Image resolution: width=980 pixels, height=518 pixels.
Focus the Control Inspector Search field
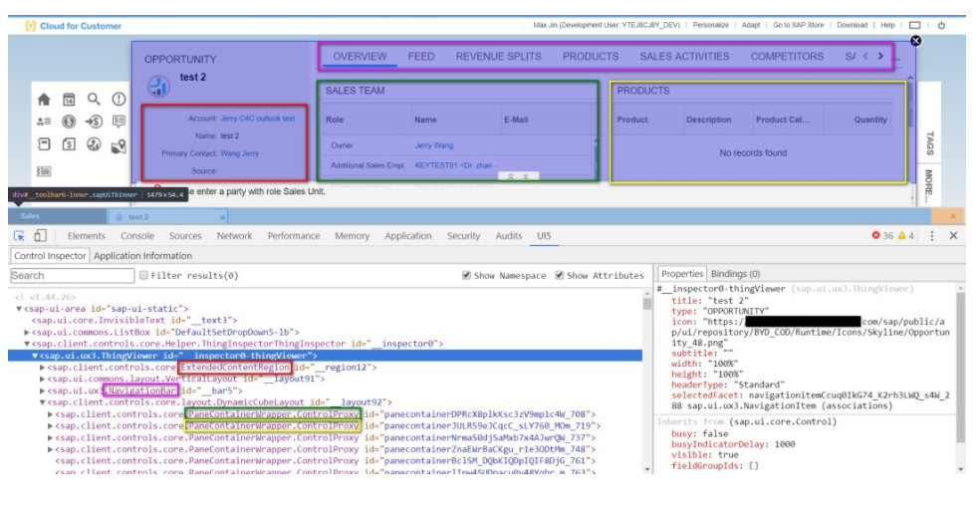[x=73, y=276]
